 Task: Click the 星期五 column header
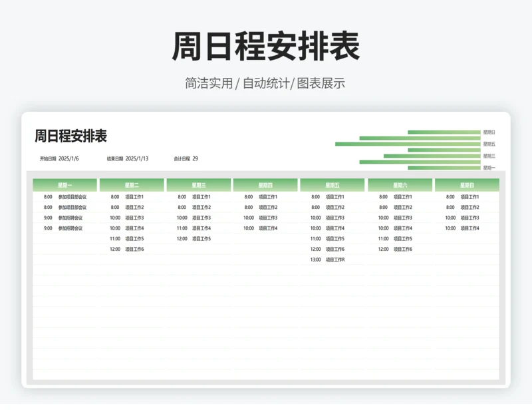[x=332, y=185]
